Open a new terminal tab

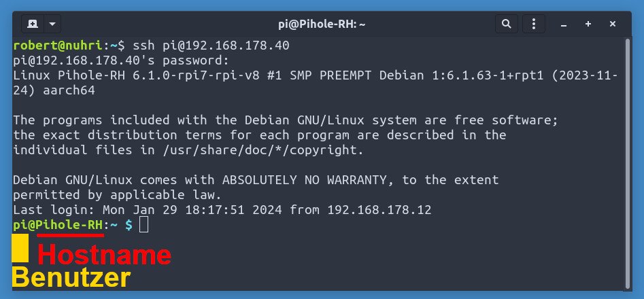point(33,24)
